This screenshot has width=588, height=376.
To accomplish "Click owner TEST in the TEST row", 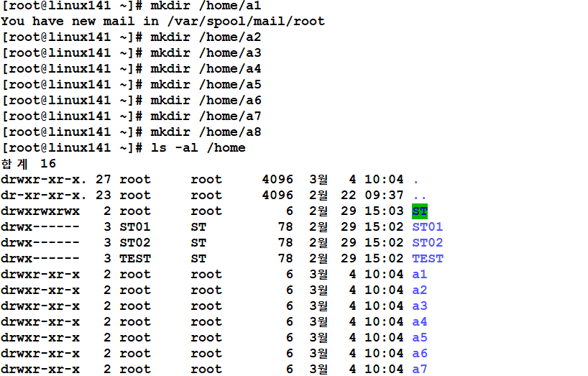I will [135, 259].
